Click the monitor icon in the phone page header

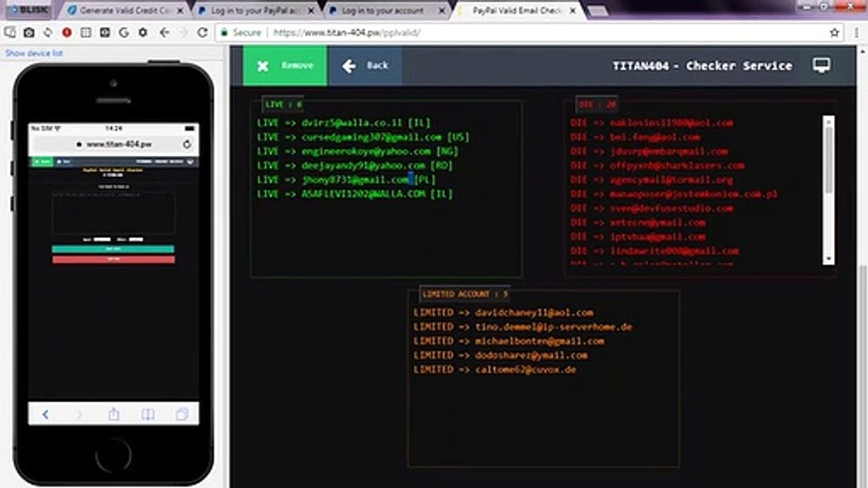pyautogui.click(x=190, y=162)
